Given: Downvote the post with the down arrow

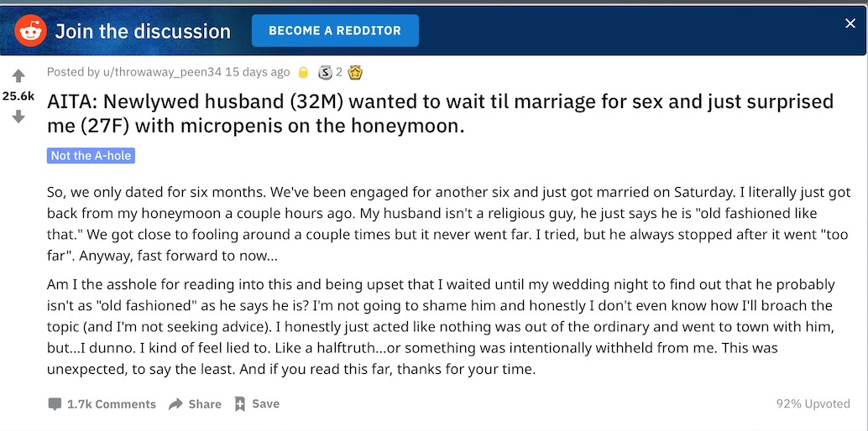Looking at the screenshot, I should tap(18, 117).
